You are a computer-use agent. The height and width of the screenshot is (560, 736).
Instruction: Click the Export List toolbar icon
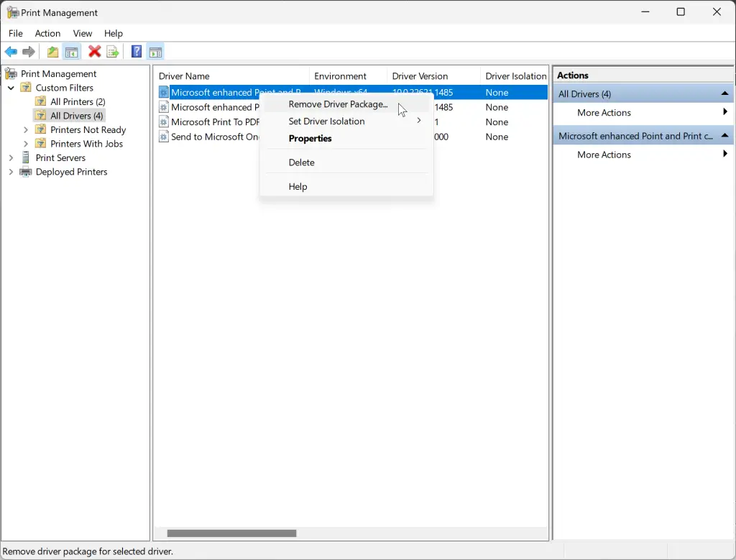click(113, 51)
